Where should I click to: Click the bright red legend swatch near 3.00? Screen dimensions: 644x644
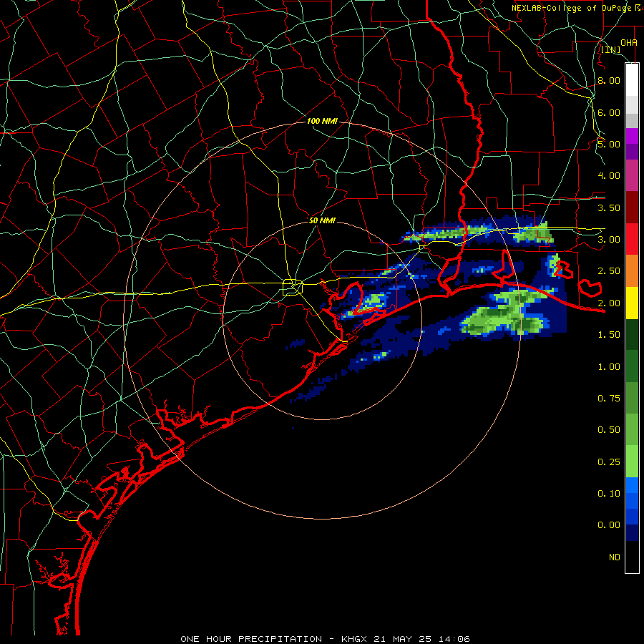pos(632,239)
